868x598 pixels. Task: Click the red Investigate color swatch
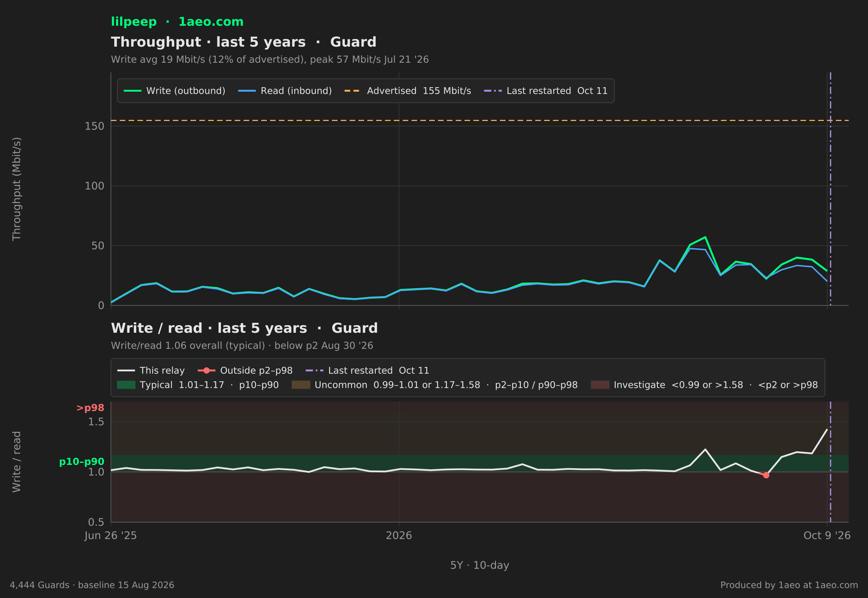[600, 385]
